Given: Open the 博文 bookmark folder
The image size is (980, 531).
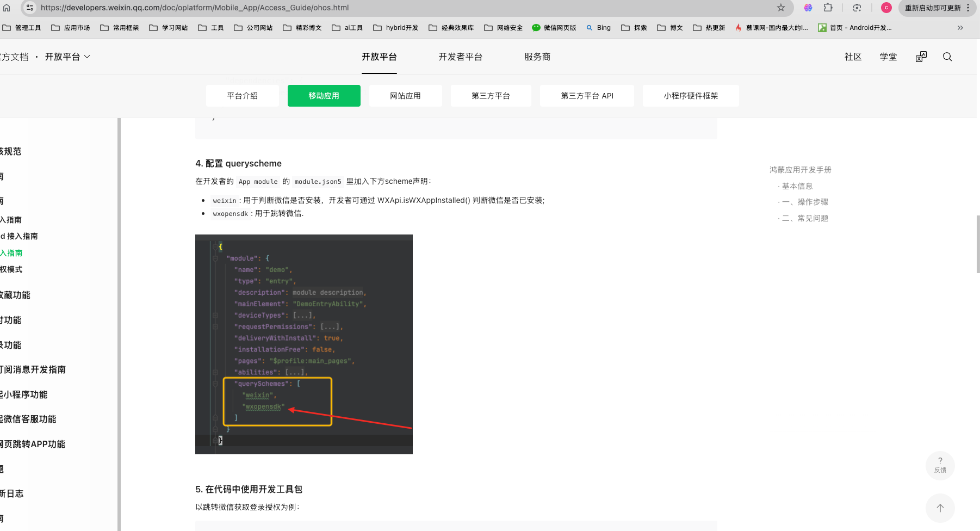Looking at the screenshot, I should coord(670,28).
